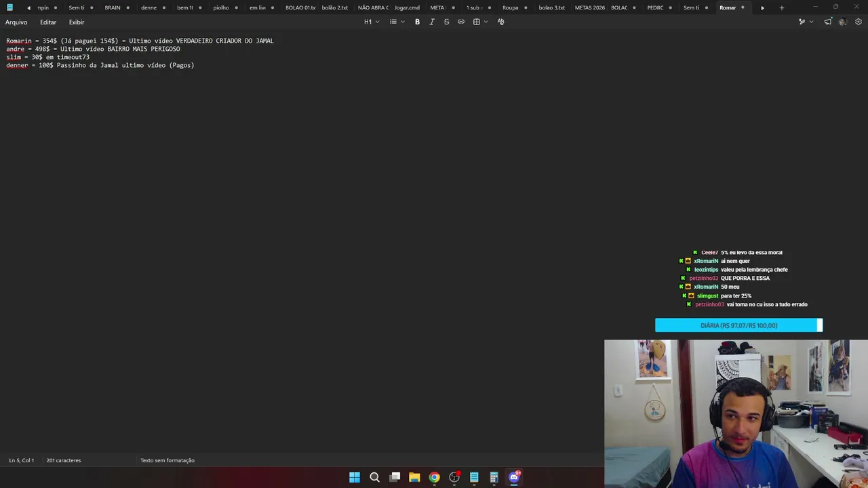Insert a table
The height and width of the screenshot is (488, 868).
tap(477, 22)
